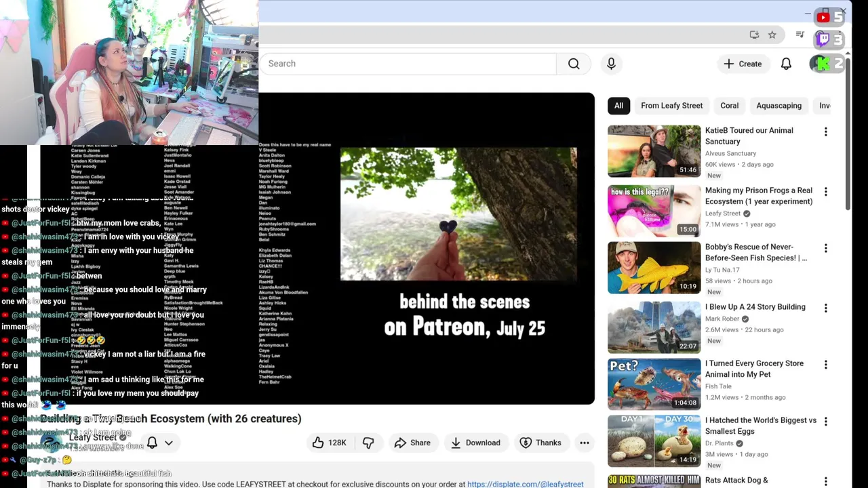This screenshot has height=488, width=868.
Task: Click the page vertical scrollbar
Action: 848,136
